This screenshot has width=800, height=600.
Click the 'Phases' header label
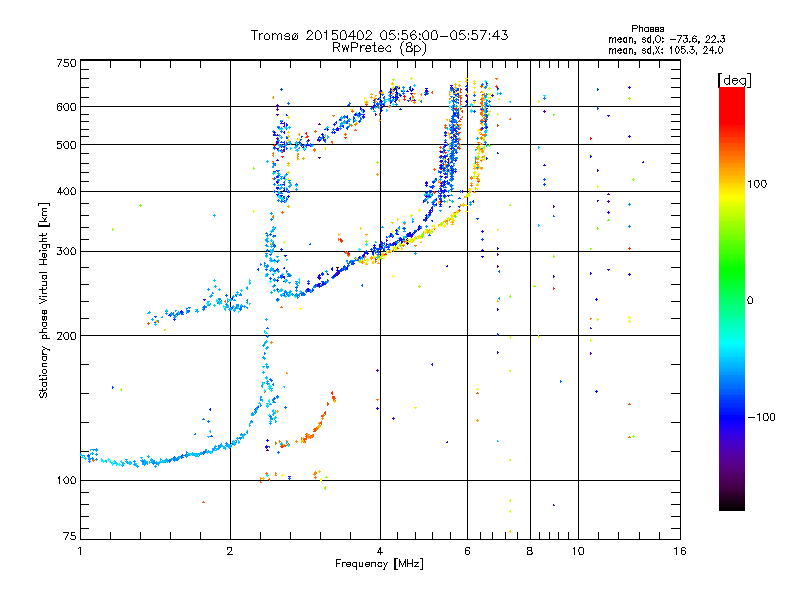[647, 29]
